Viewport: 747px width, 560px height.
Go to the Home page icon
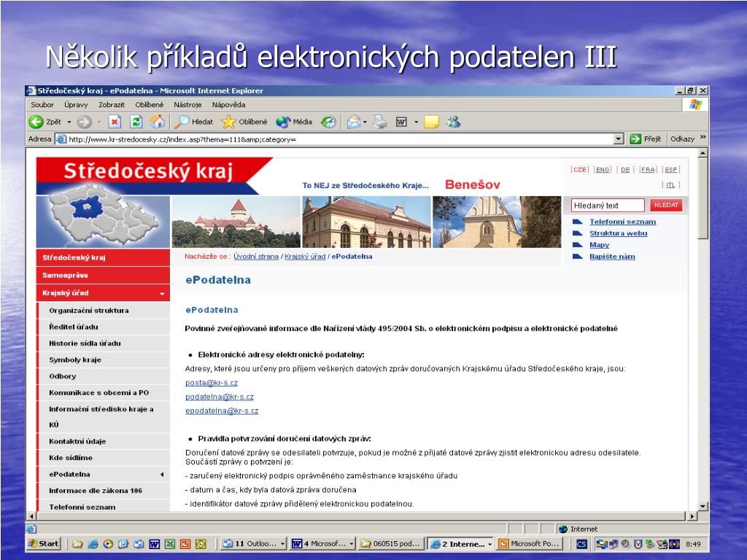point(158,122)
